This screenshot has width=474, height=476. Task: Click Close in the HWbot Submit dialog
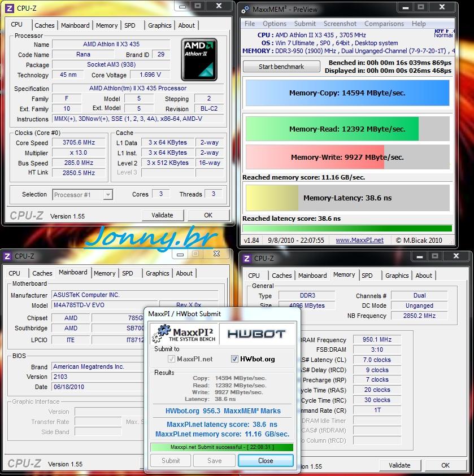point(266,461)
